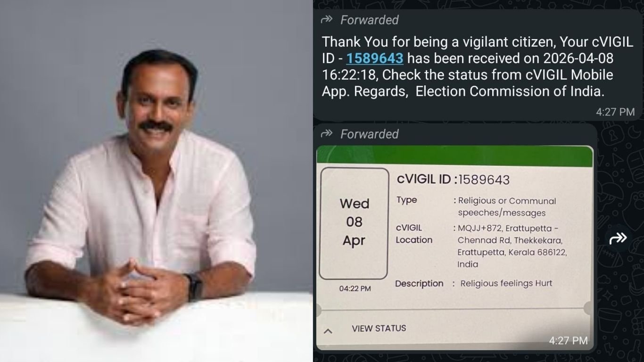Image resolution: width=644 pixels, height=362 pixels.
Task: Expand the VIEW STATUS chevron arrow
Action: tap(328, 331)
